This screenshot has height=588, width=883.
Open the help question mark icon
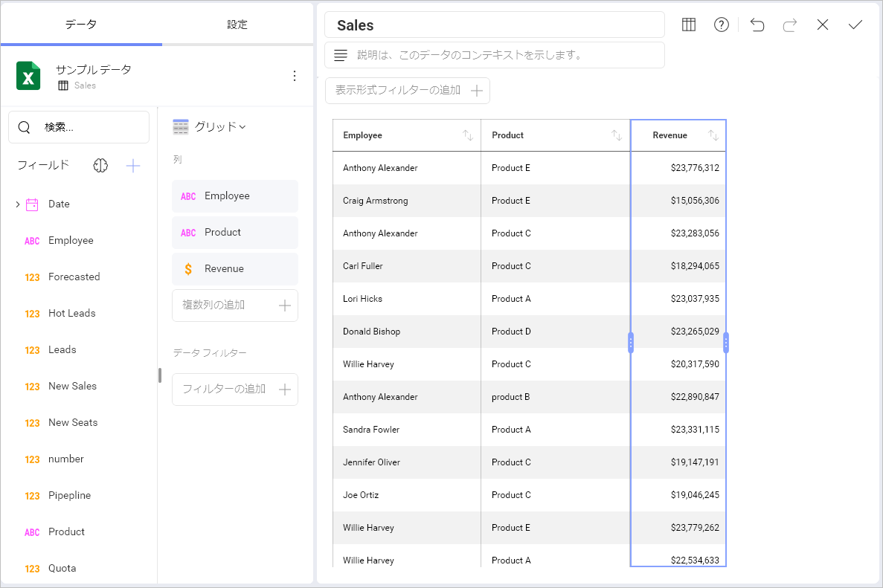pyautogui.click(x=722, y=25)
